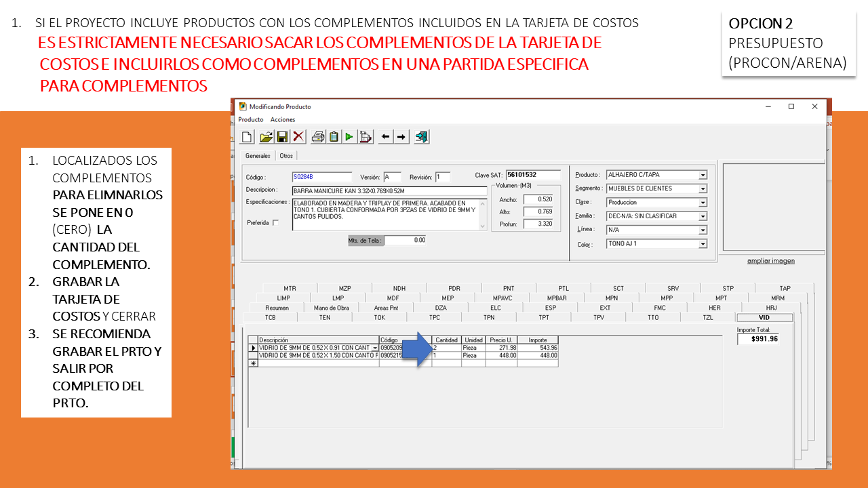This screenshot has width=868, height=488.
Task: Click the Cantidad cell of the first row
Action: coord(446,348)
